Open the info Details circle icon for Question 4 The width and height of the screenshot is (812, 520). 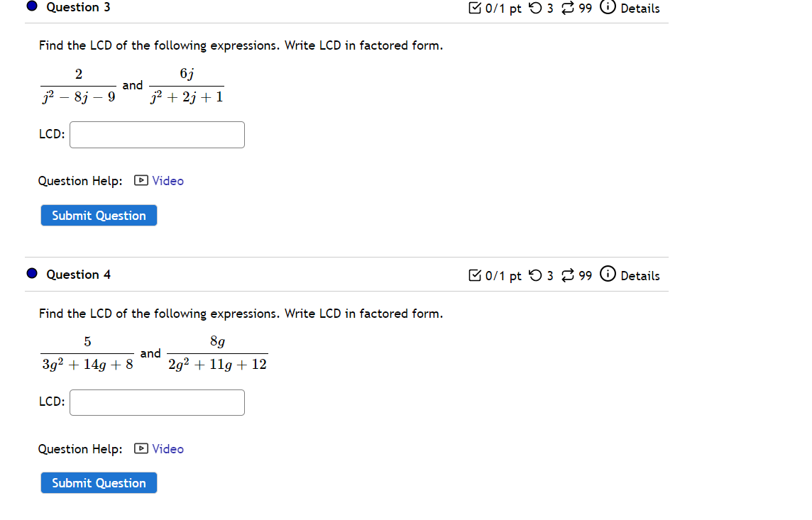coord(608,275)
